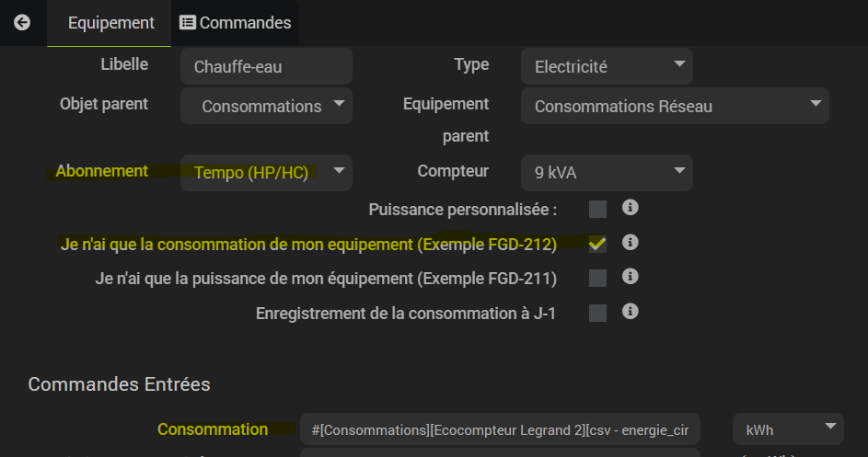The height and width of the screenshot is (457, 868).
Task: Toggle Enregistrement de la consommation à J-1
Action: [598, 313]
